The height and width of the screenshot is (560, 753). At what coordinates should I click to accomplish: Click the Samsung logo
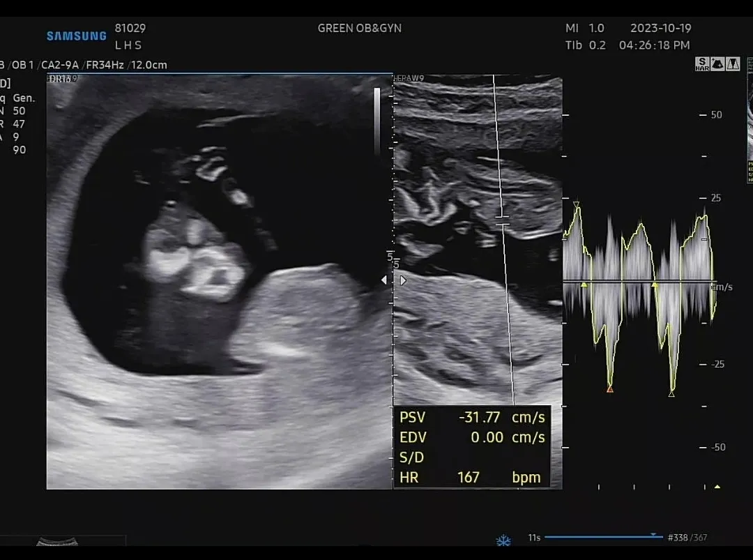point(77,36)
